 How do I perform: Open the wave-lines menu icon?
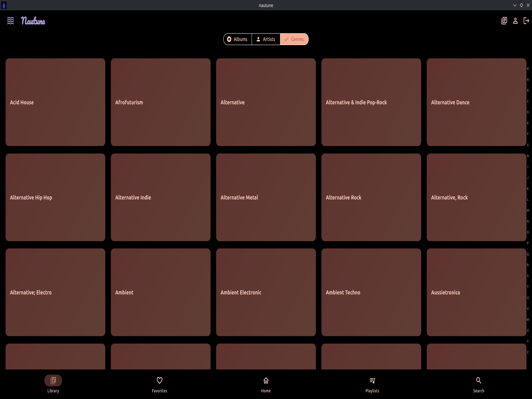pos(11,21)
